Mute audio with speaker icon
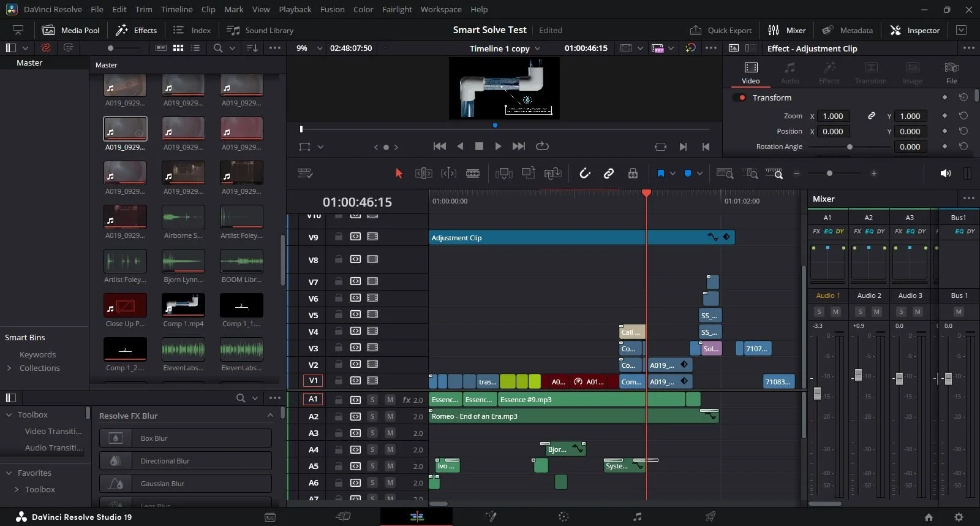Viewport: 980px width, 526px height. 946,173
